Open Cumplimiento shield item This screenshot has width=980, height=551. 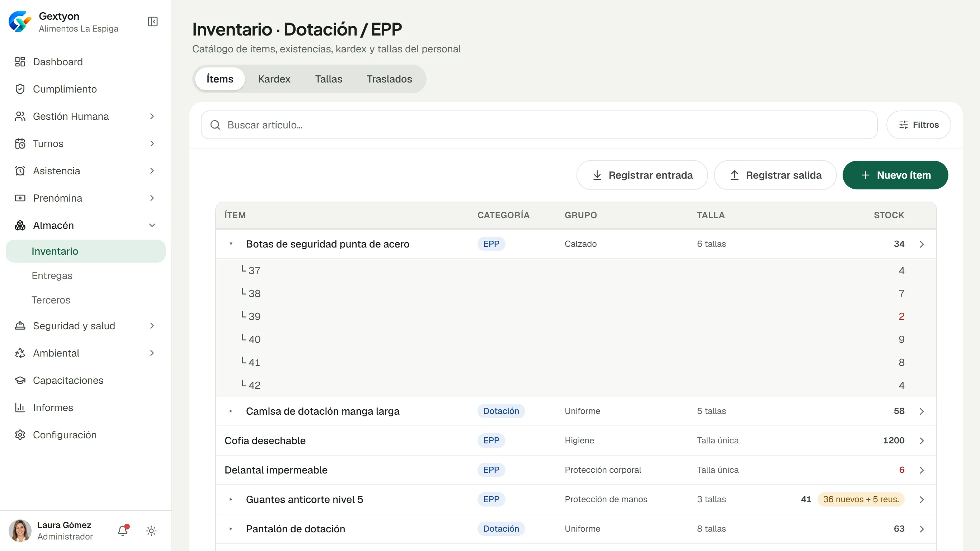click(86, 89)
